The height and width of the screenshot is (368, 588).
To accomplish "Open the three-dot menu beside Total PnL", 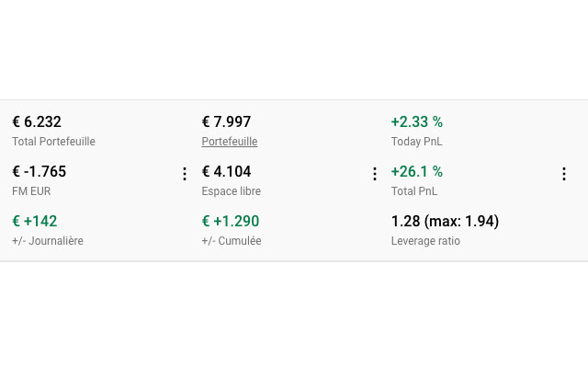I will (x=564, y=174).
